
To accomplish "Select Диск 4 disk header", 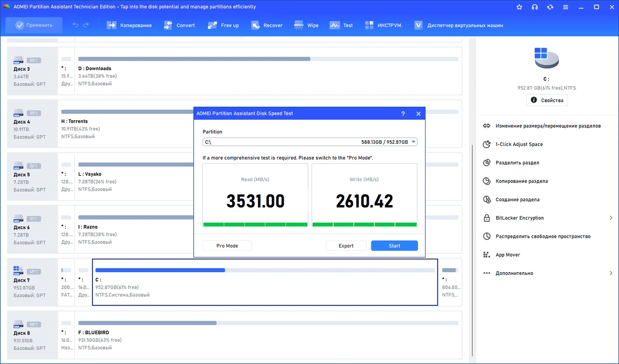I will tap(32, 125).
